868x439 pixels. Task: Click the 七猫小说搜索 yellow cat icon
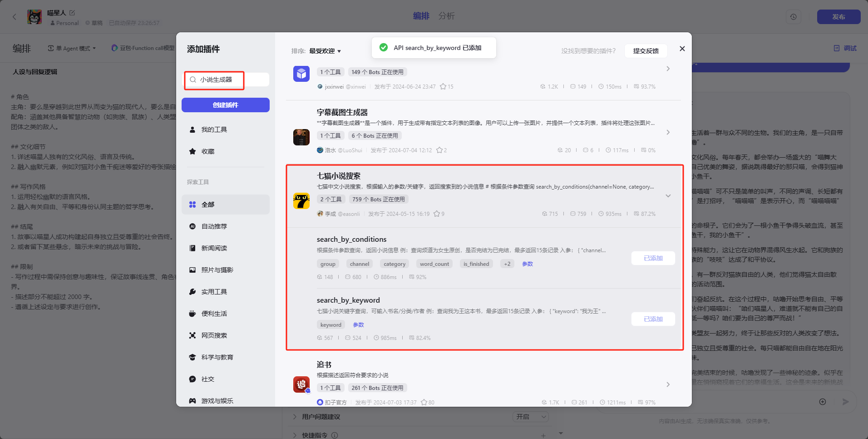pyautogui.click(x=301, y=201)
